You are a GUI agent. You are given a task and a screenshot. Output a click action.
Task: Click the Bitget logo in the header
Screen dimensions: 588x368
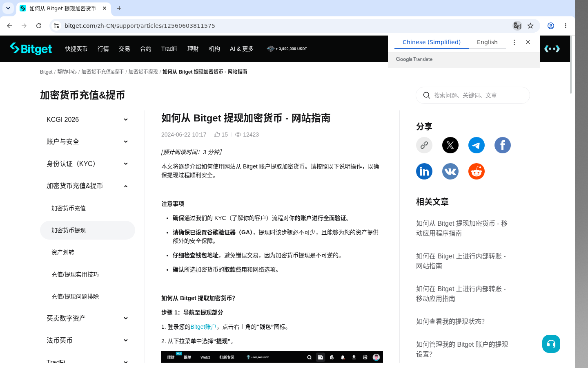click(31, 49)
